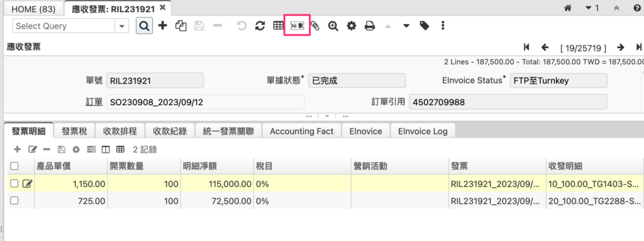
Task: Open the Zoom Across magnifier icon
Action: click(x=333, y=26)
